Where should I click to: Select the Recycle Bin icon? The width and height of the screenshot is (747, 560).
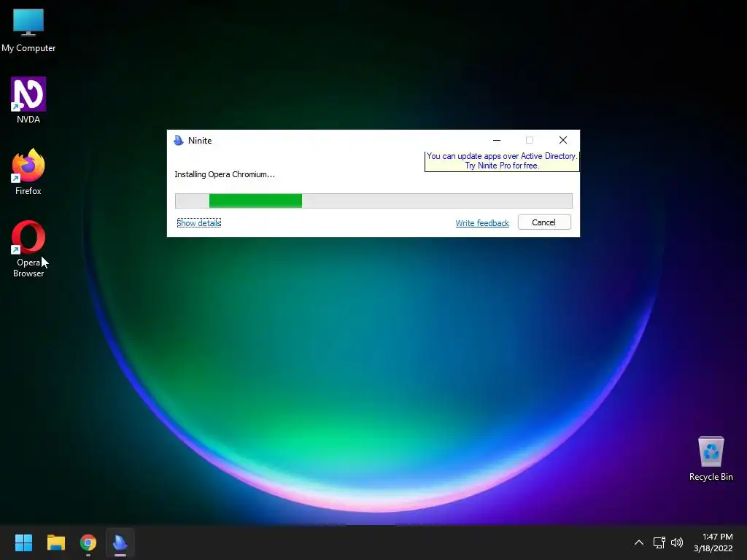[x=711, y=459]
